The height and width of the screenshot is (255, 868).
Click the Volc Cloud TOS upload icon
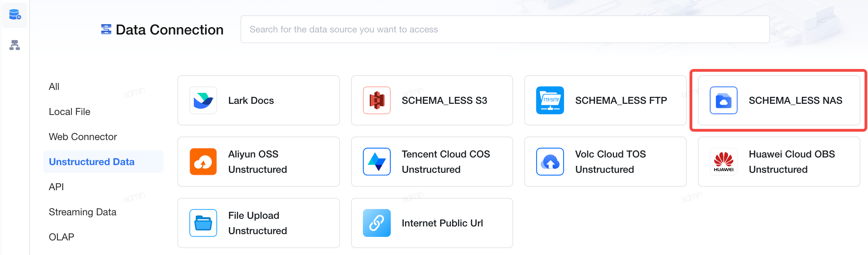tap(550, 162)
